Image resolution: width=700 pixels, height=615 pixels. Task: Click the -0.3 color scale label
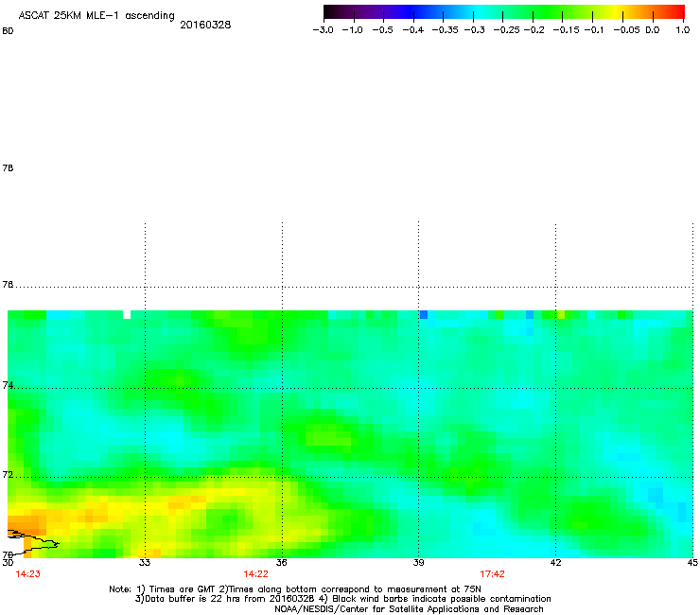[x=475, y=30]
